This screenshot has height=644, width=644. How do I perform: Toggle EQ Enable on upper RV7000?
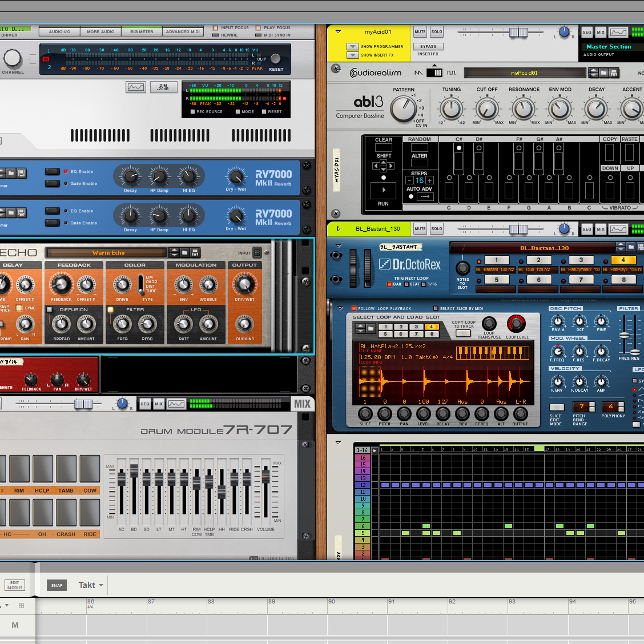[52, 171]
